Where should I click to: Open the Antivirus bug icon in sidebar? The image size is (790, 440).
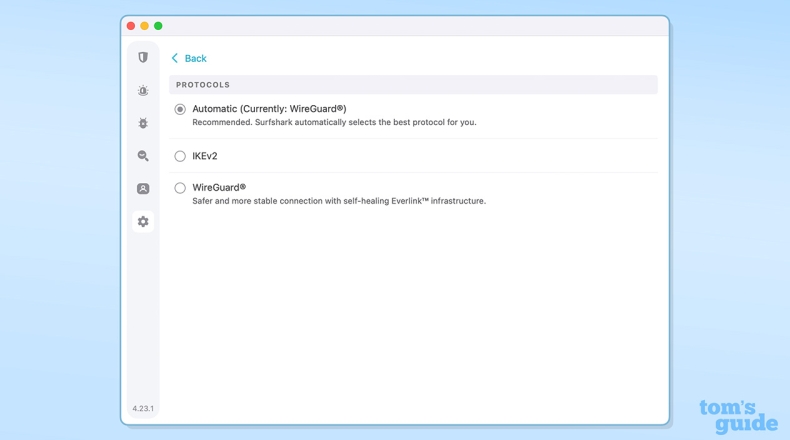tap(143, 123)
